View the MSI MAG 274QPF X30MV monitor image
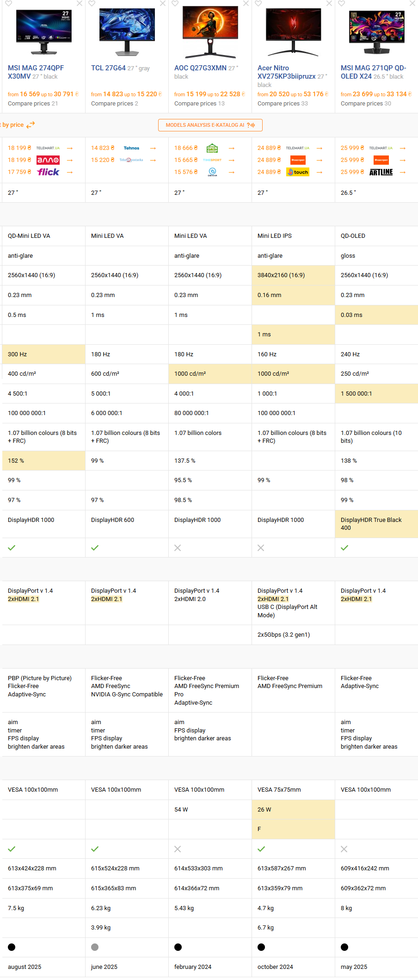The image size is (418, 980). 44,31
